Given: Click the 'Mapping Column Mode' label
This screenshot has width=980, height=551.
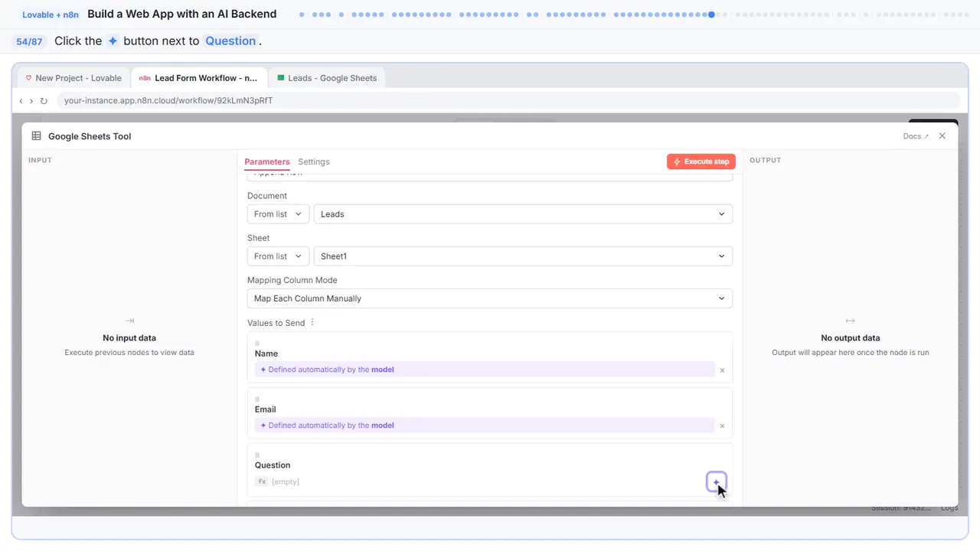Looking at the screenshot, I should (292, 280).
